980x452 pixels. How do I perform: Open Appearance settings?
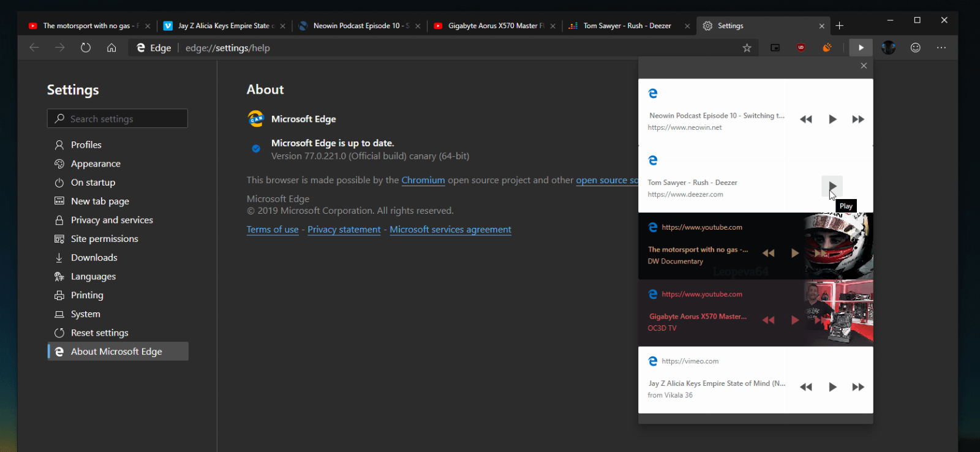click(x=118, y=164)
